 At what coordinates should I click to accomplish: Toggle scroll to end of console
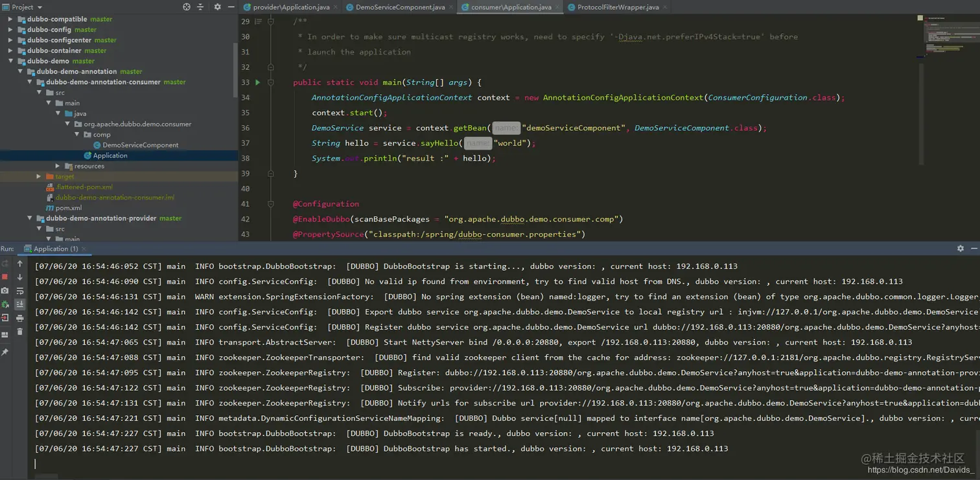click(x=20, y=304)
